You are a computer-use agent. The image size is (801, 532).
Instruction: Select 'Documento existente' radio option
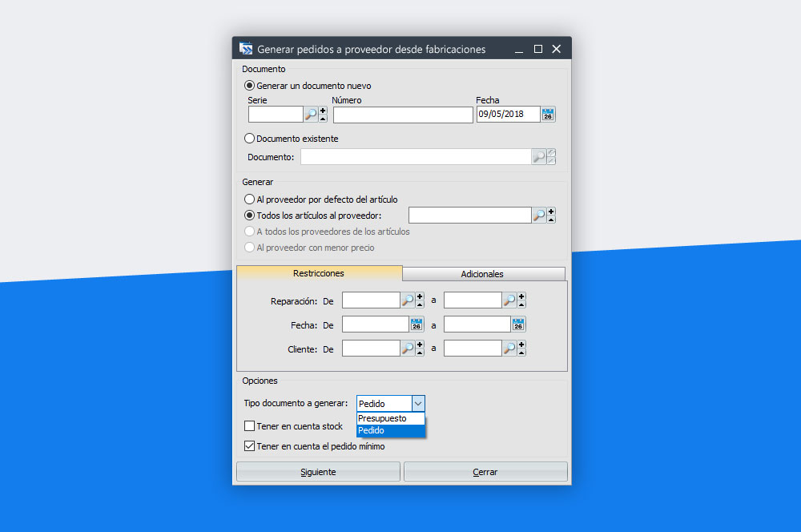click(250, 139)
